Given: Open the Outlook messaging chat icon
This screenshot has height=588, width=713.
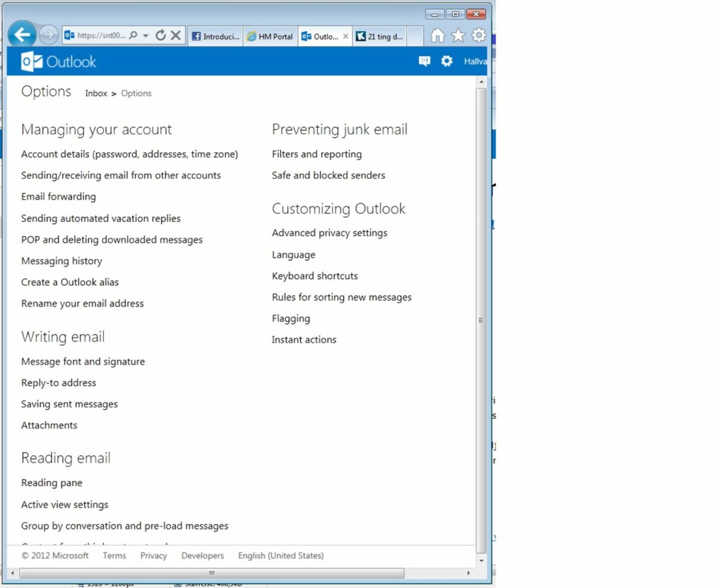Looking at the screenshot, I should click(x=424, y=62).
